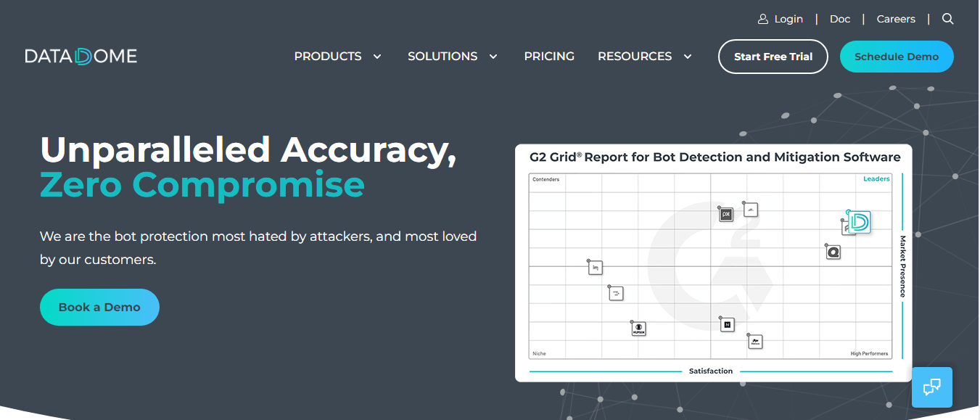This screenshot has width=980, height=420.
Task: Click the user icon beside Login
Action: (763, 19)
